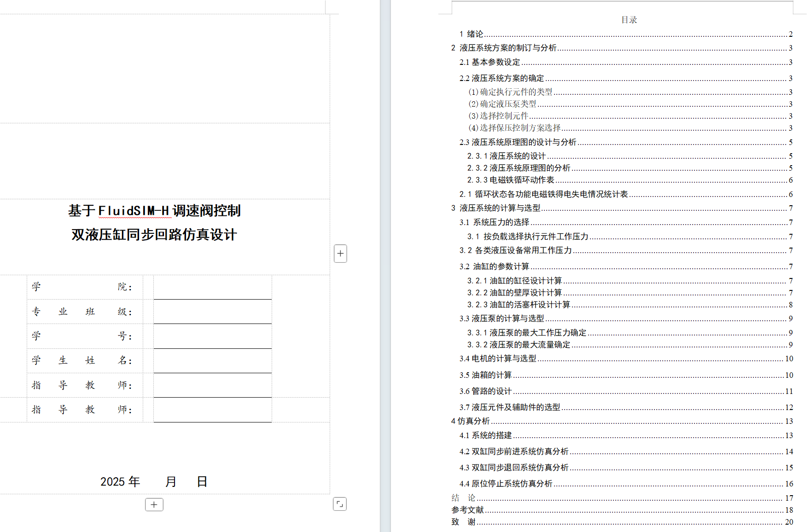The width and height of the screenshot is (809, 532).
Task: Open the contents entry (4) 选择保压控制方案选择
Action: [630, 128]
